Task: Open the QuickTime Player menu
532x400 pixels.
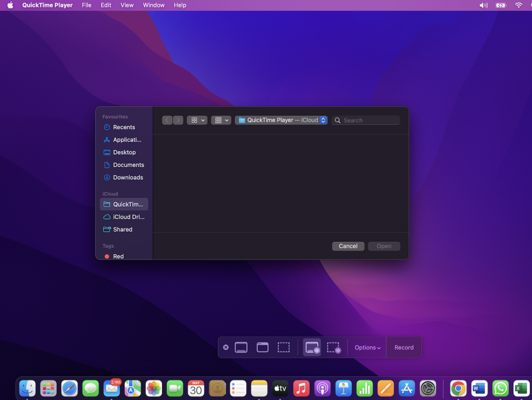Action: pyautogui.click(x=47, y=5)
